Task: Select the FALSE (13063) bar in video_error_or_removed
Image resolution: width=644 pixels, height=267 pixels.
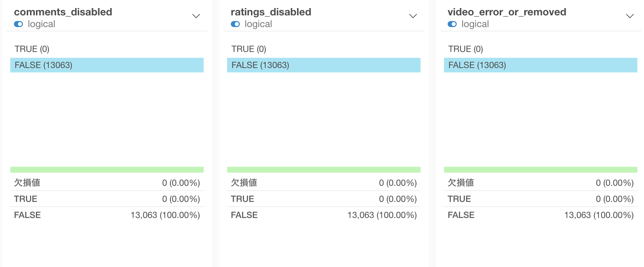Action: (x=541, y=65)
